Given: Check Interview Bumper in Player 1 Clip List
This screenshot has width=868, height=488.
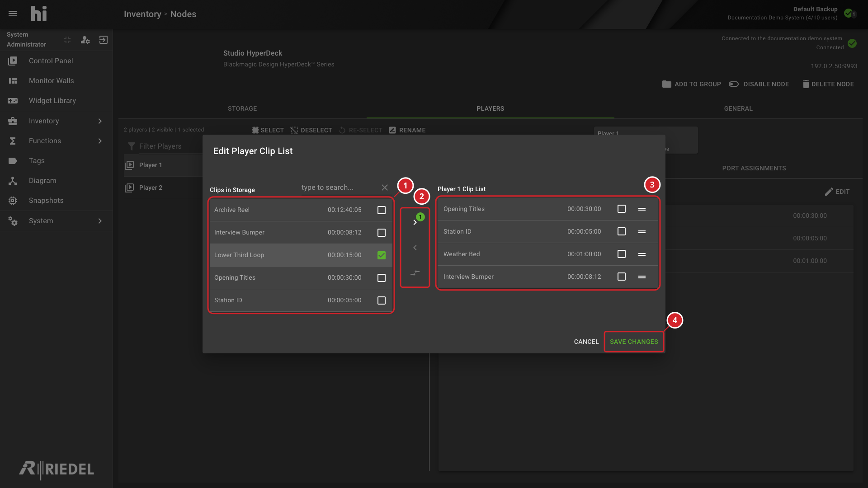Looking at the screenshot, I should [622, 277].
